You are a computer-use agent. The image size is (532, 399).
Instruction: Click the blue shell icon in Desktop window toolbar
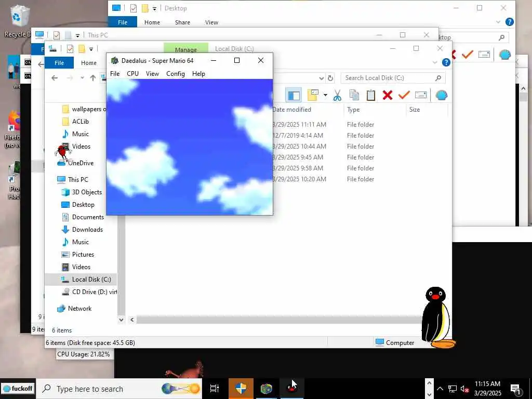[x=504, y=54]
